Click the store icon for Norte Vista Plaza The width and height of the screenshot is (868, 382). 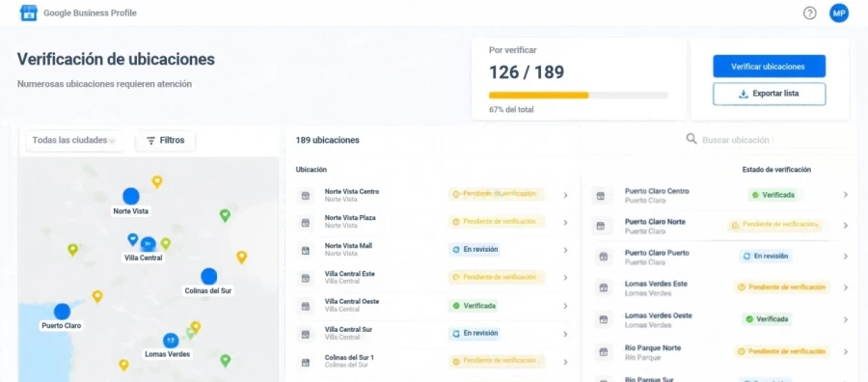click(x=305, y=223)
